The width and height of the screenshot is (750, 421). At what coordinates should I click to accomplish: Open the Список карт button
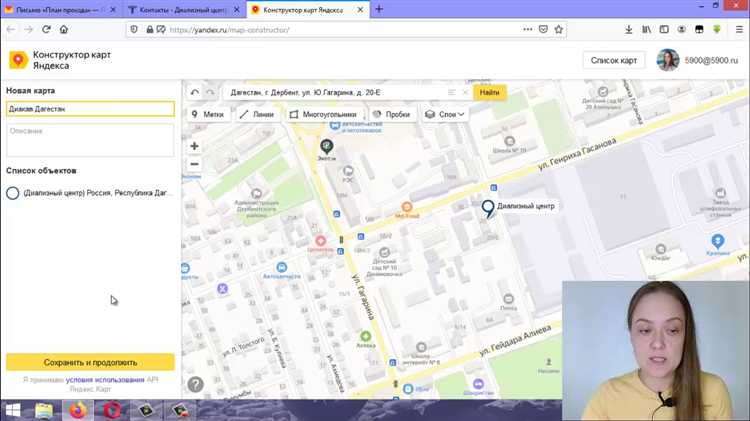[x=613, y=60]
